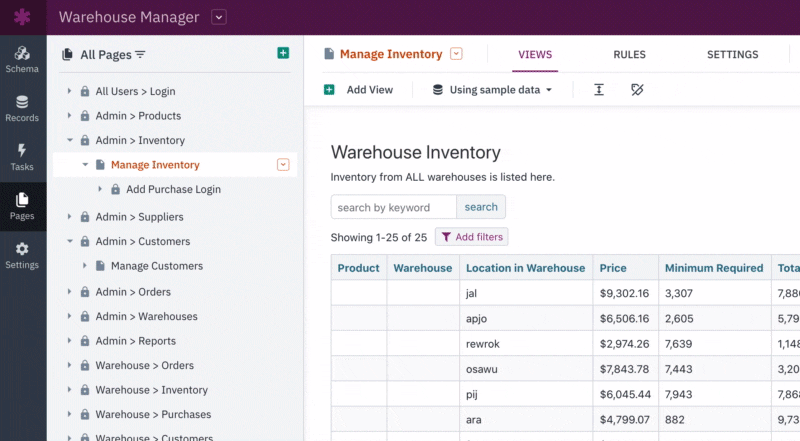Viewport: 800px width, 441px height.
Task: Click lock icon beside Admin > Reports
Action: (85, 341)
